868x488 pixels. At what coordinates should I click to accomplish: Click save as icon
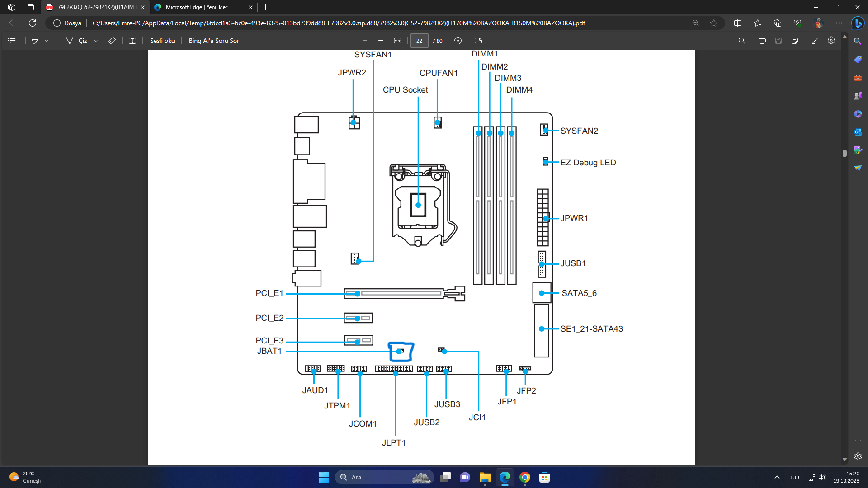pyautogui.click(x=795, y=41)
